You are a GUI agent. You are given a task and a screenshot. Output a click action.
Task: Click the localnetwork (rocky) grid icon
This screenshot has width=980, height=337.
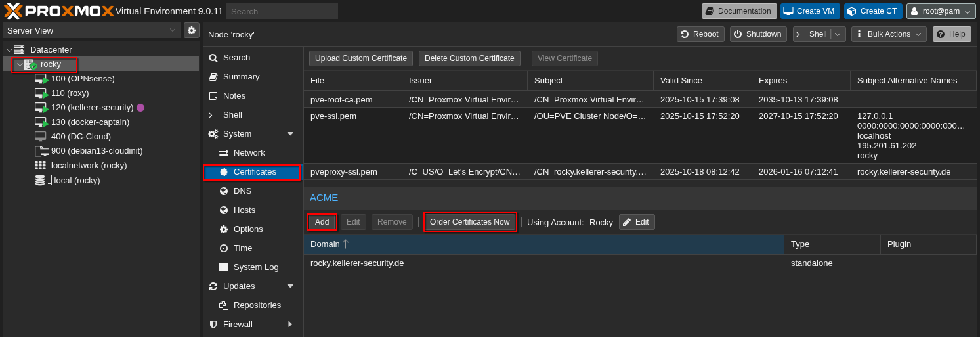(x=41, y=166)
